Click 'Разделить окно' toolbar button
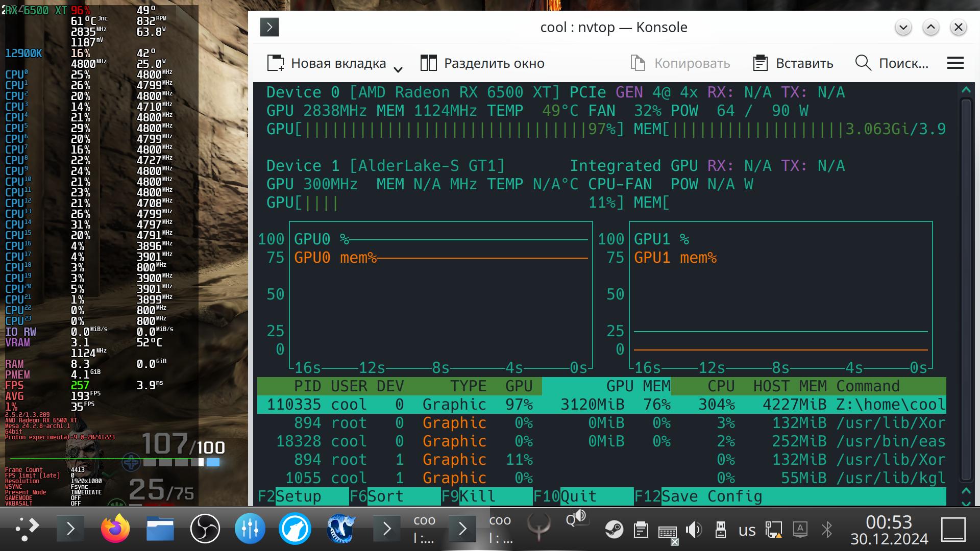Viewport: 980px width, 551px height. click(482, 63)
